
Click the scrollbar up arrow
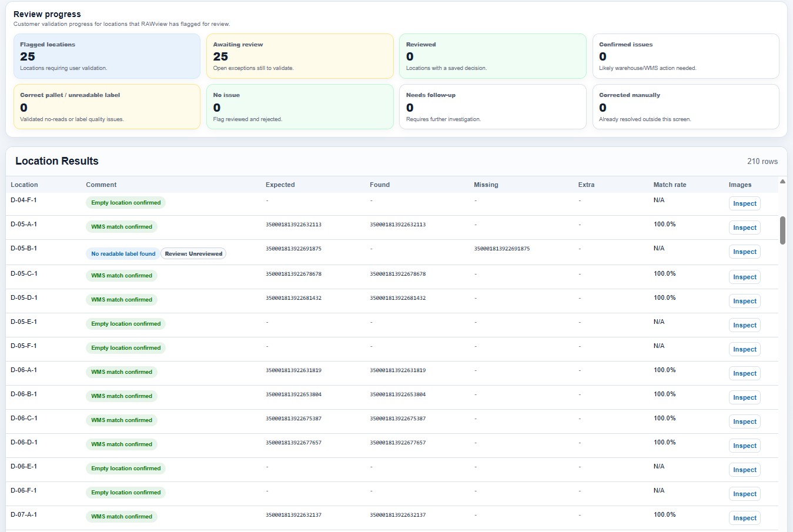782,182
